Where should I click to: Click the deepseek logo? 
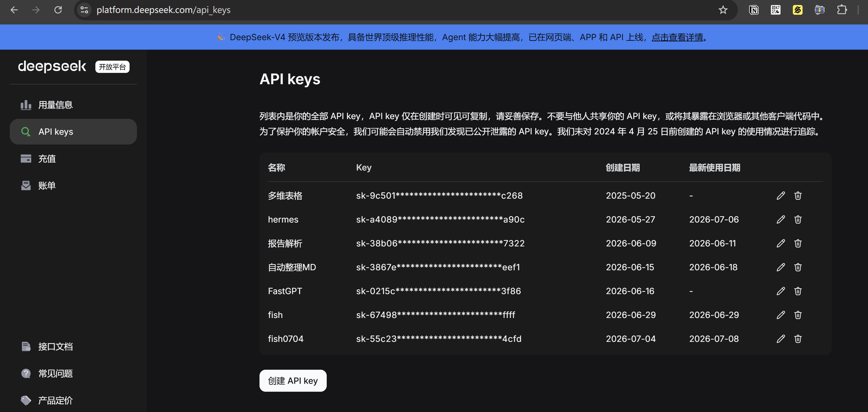point(52,67)
